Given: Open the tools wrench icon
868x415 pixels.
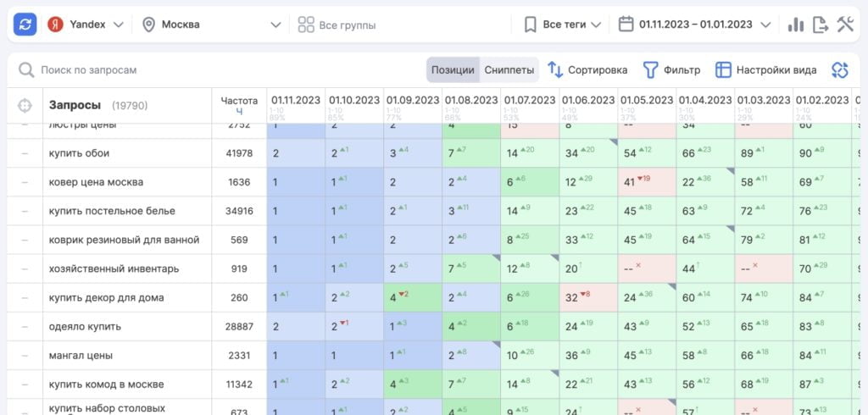Looking at the screenshot, I should (844, 25).
